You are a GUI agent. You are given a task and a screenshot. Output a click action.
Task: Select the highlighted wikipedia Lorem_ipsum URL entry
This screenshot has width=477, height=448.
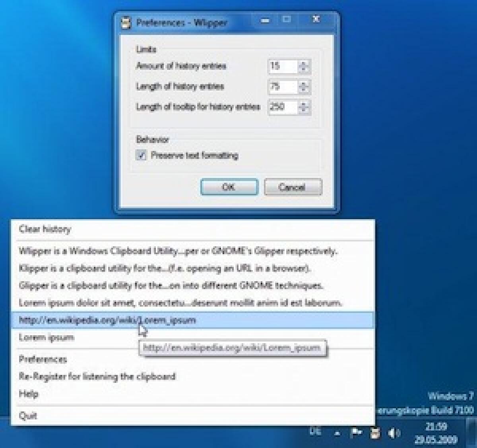[x=192, y=320]
